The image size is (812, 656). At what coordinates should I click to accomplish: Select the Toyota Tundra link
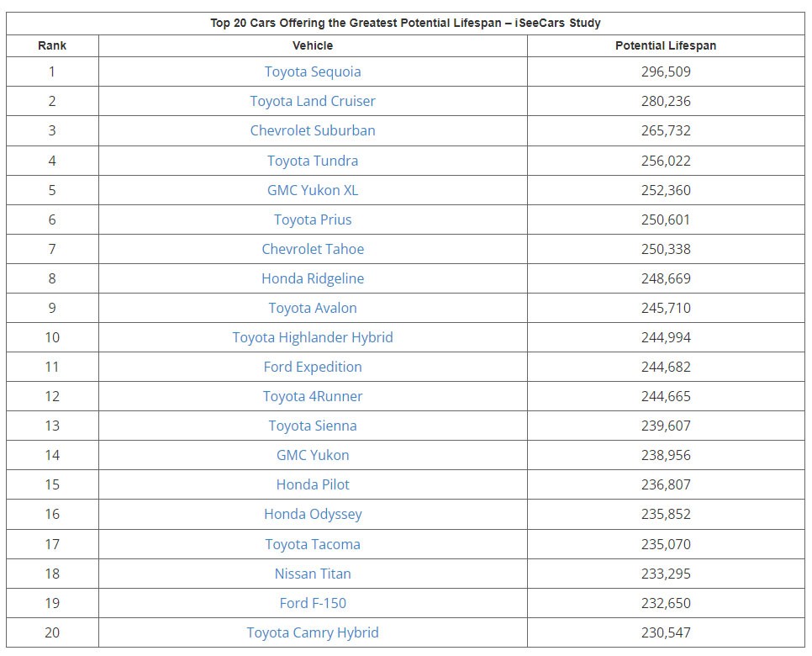(x=313, y=161)
